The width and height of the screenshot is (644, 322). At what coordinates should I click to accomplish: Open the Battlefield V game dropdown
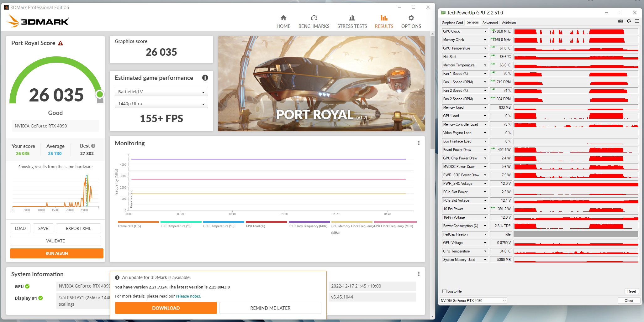[x=161, y=92]
